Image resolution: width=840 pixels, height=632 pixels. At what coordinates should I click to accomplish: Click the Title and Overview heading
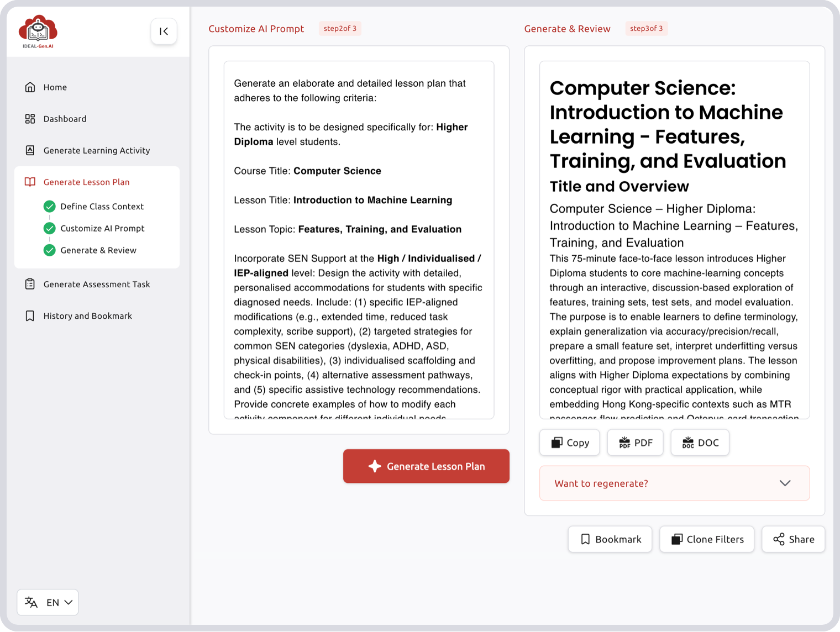pyautogui.click(x=619, y=186)
